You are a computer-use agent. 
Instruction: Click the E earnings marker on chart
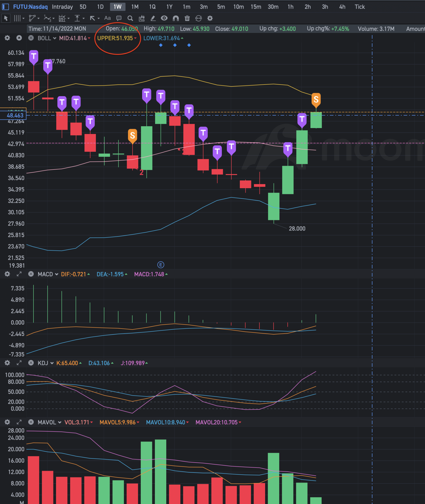(161, 265)
